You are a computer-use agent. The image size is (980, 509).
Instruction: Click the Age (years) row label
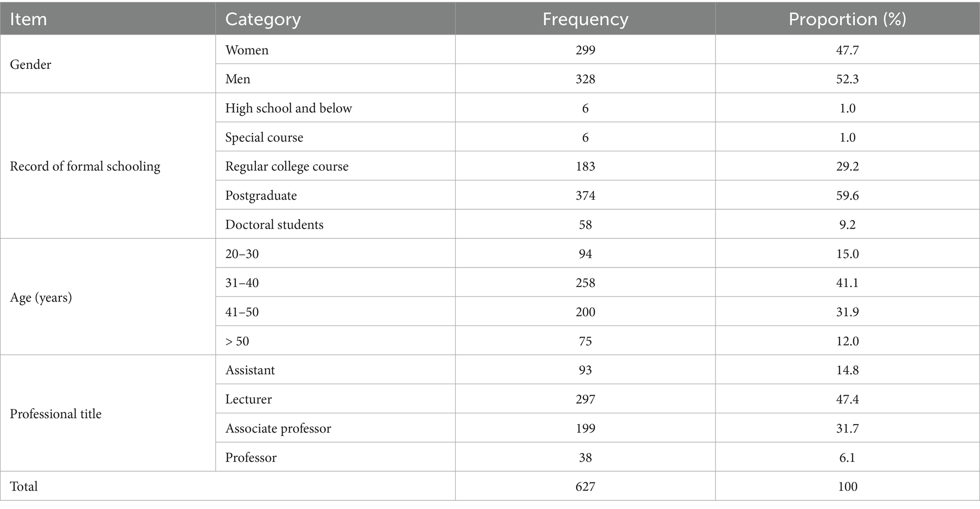pyautogui.click(x=41, y=297)
